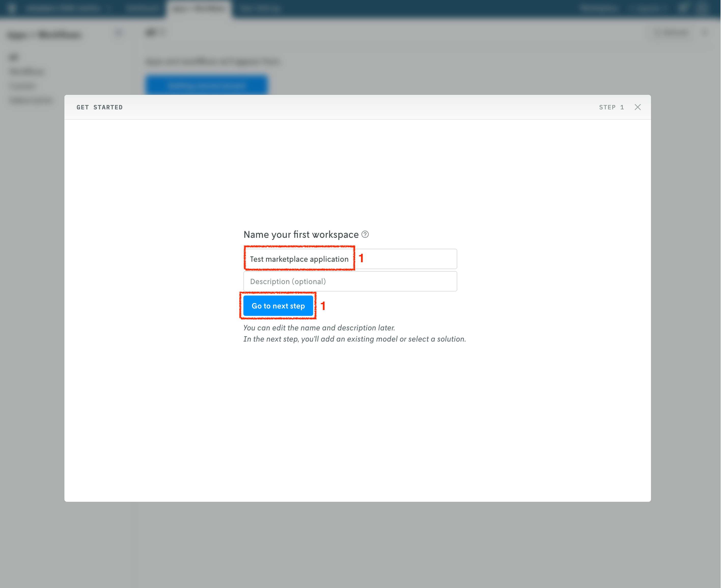Screen dimensions: 721x588
Task: Click the blurred icon right of Refresh
Action: click(x=704, y=33)
